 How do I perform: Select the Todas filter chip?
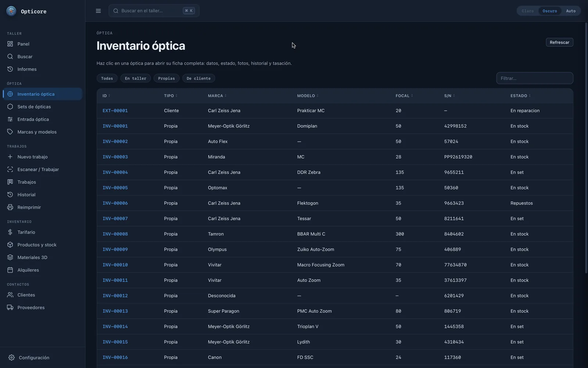point(107,78)
